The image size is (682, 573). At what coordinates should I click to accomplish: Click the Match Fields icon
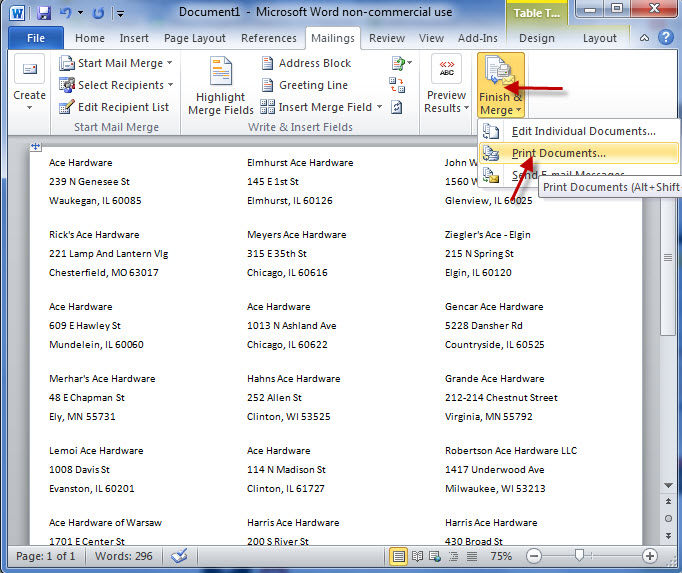point(397,85)
